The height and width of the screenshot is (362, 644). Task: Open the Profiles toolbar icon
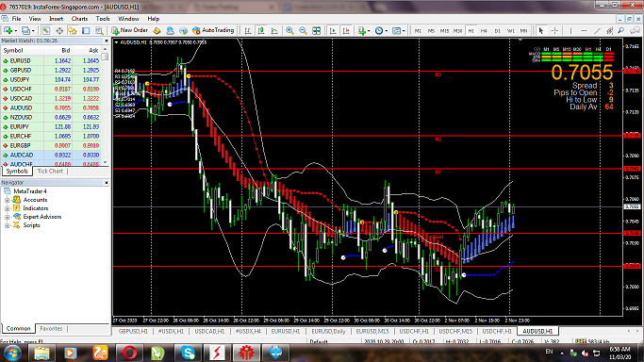[x=25, y=31]
